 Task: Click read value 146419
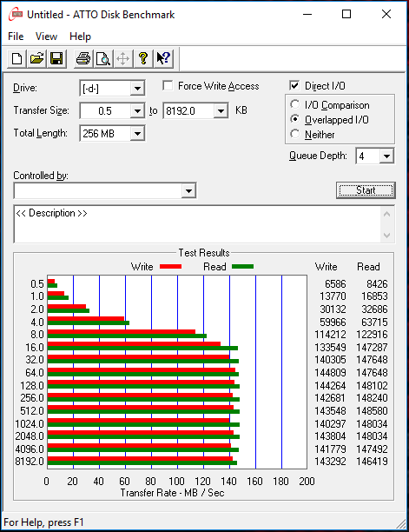[372, 462]
